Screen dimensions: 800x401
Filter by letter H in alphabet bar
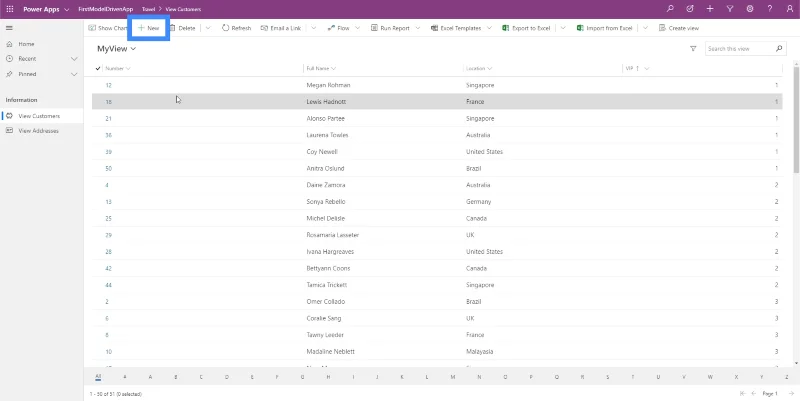[328, 377]
